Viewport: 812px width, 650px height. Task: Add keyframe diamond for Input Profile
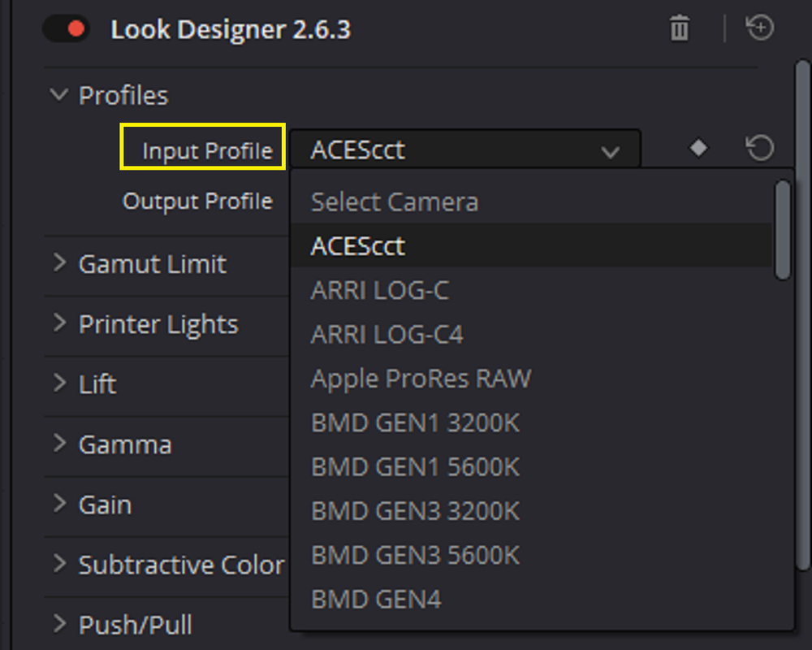tap(698, 148)
